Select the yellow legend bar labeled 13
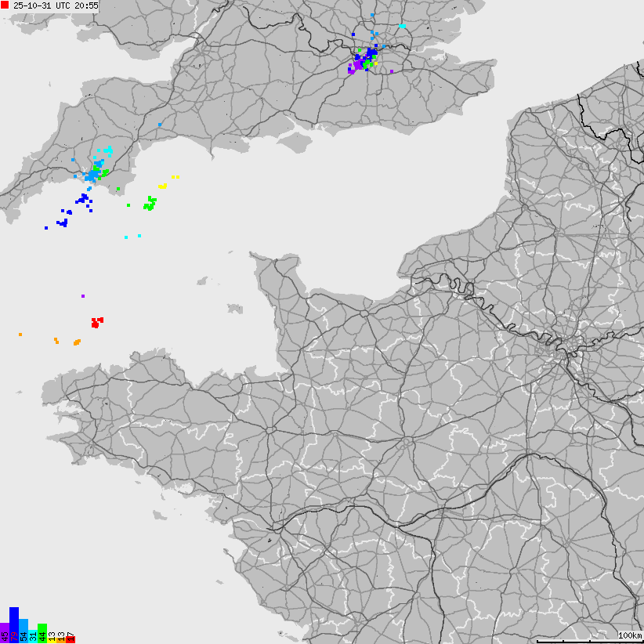Image resolution: width=644 pixels, height=644 pixels. [51, 639]
